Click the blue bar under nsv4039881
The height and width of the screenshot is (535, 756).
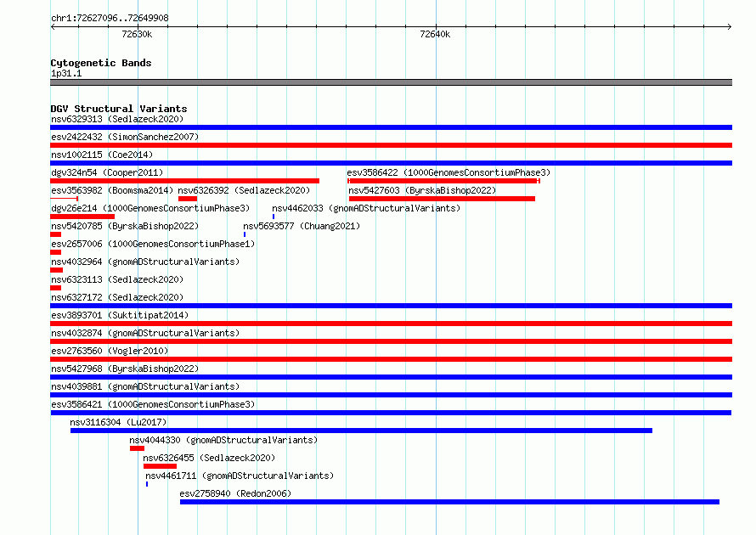point(391,395)
